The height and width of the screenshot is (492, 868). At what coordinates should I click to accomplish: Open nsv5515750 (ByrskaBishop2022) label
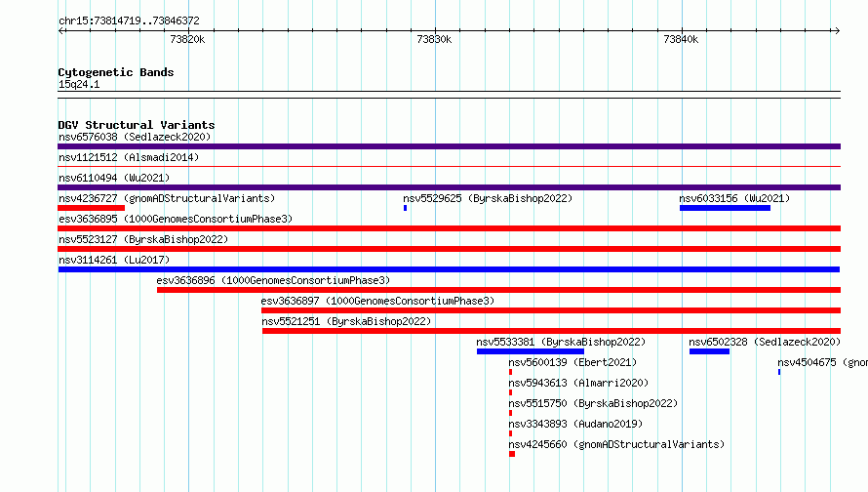pyautogui.click(x=593, y=403)
